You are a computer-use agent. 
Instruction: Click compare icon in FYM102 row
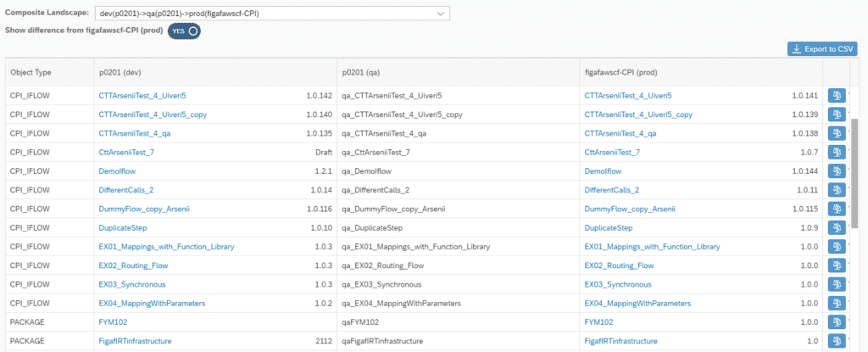pyautogui.click(x=837, y=322)
